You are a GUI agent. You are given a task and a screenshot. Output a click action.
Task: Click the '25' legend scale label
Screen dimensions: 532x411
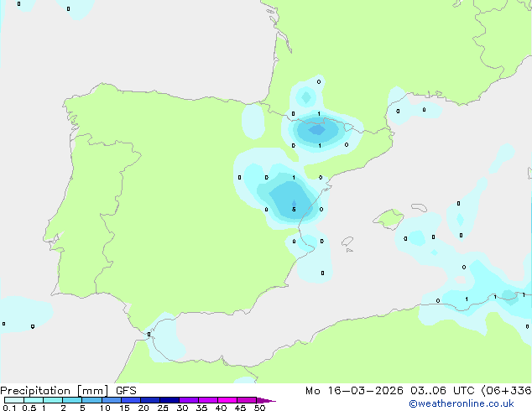point(163,408)
